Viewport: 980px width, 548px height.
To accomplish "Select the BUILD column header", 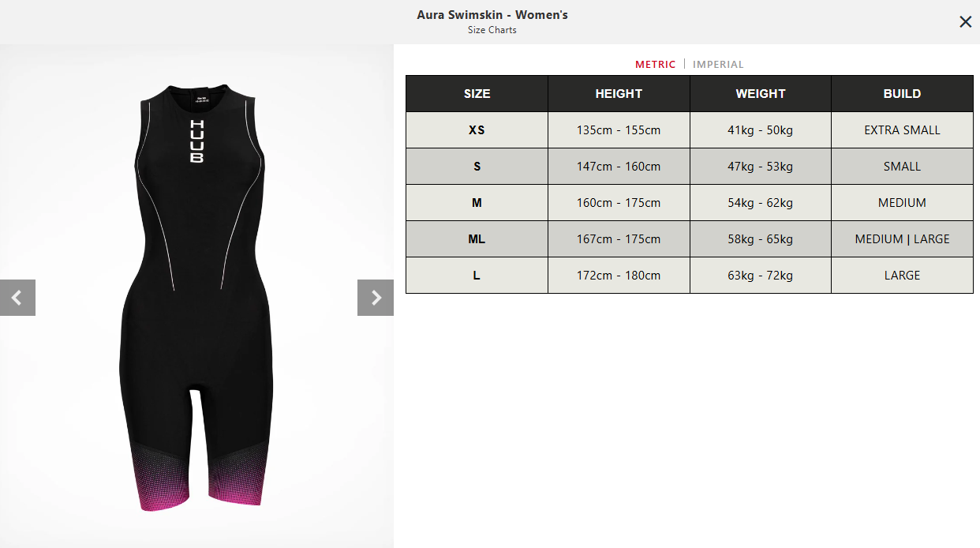I will [x=902, y=93].
